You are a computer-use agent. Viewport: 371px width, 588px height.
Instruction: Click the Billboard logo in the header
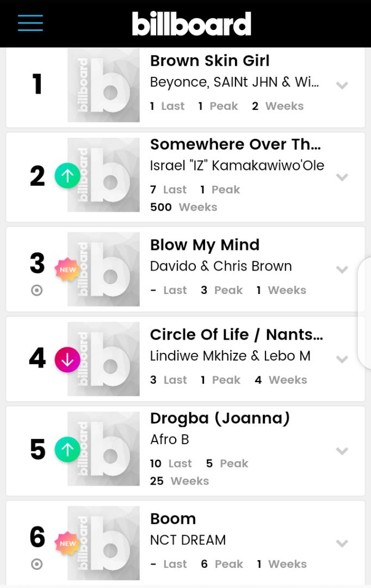191,23
